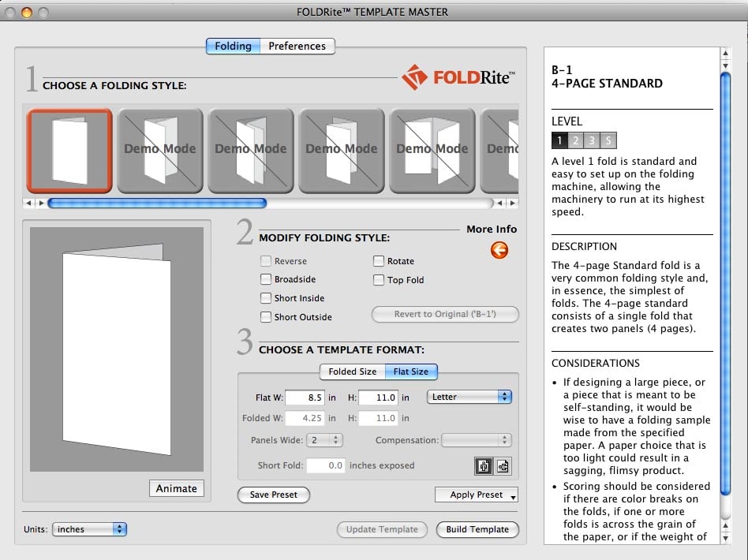This screenshot has width=748, height=560.
Task: Select the third folding style thumbnail
Action: coord(251,150)
